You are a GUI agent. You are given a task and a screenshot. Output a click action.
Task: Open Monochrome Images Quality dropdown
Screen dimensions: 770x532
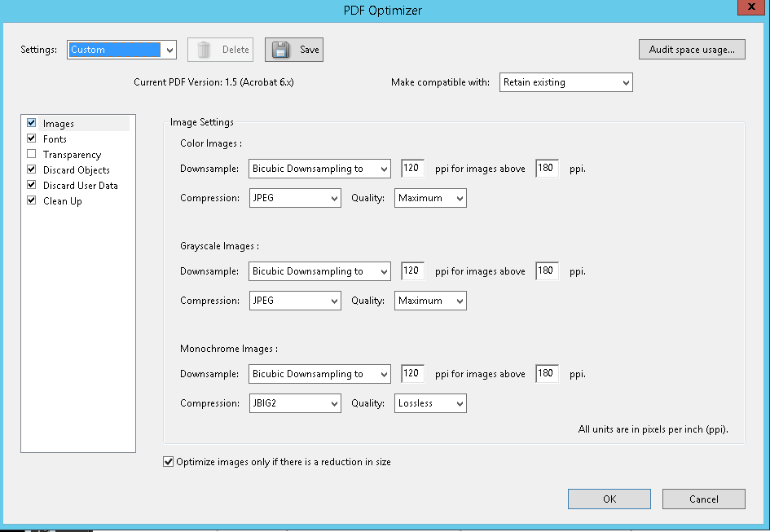[x=430, y=403]
